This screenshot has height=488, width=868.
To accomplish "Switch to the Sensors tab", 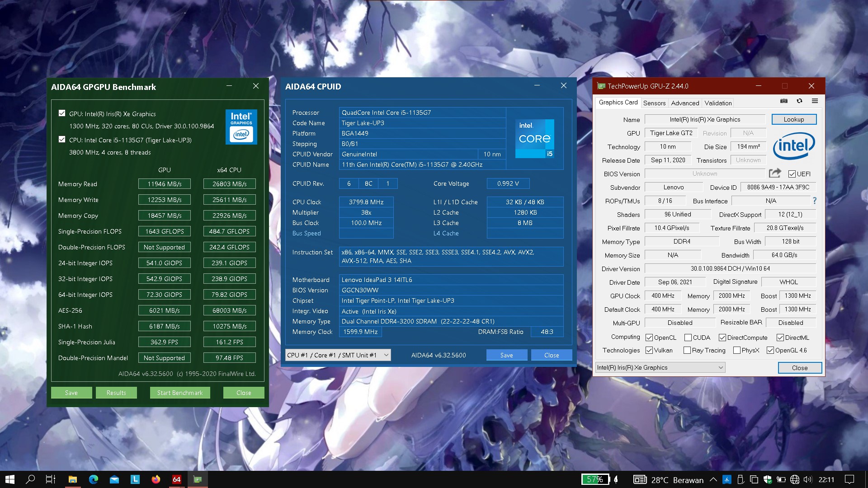I will coord(654,103).
